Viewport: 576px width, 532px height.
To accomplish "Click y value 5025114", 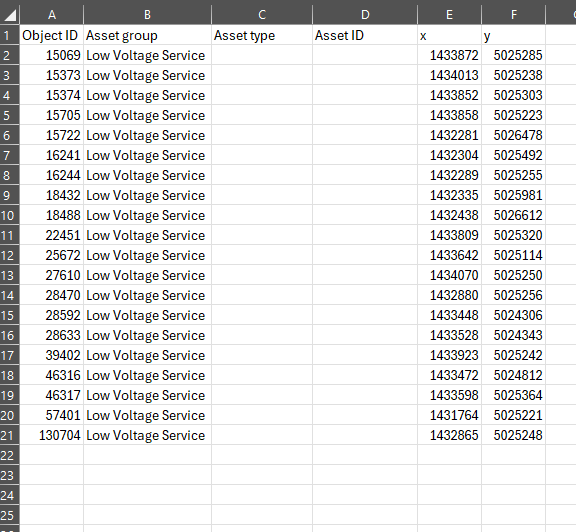I will click(514, 255).
